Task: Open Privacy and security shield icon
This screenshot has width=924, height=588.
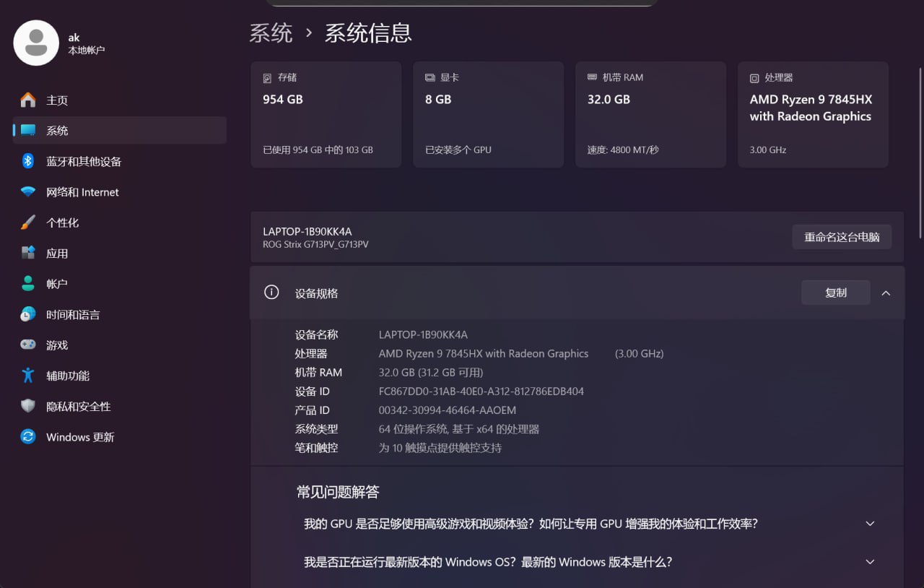Action: click(28, 406)
